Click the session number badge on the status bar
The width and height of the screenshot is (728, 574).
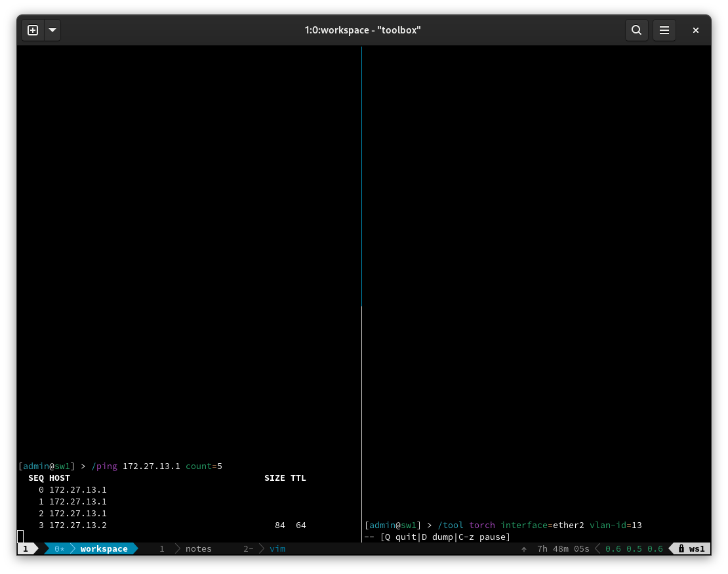tap(26, 548)
